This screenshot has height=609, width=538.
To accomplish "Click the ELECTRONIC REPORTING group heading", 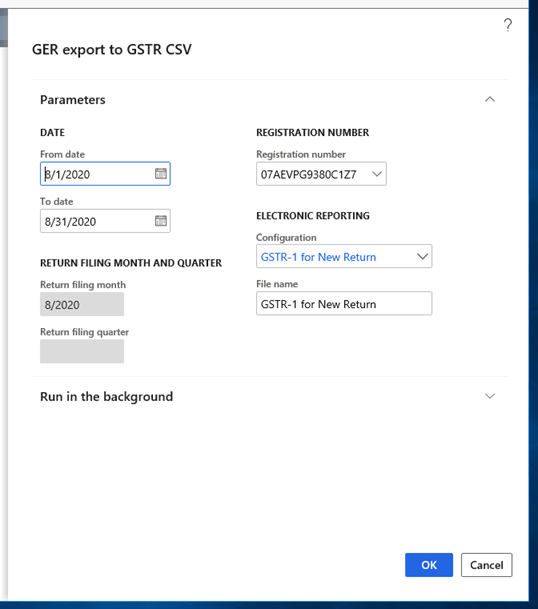I will 313,216.
